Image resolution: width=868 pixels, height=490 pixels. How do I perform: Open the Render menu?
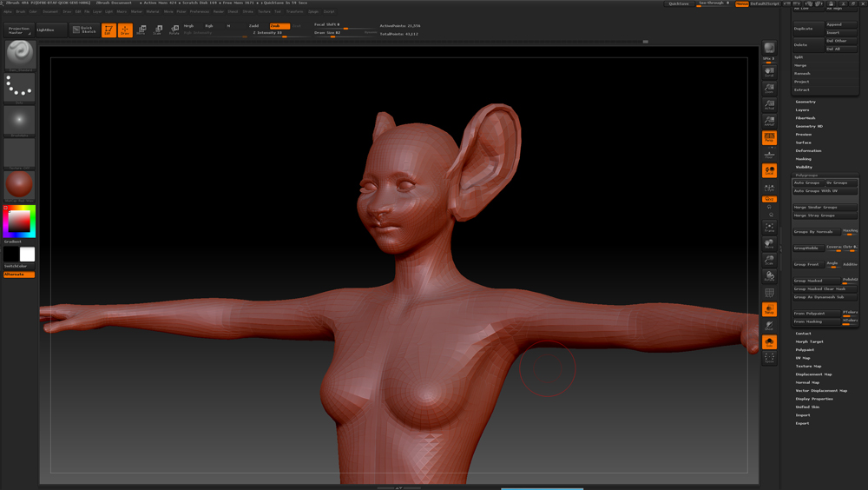(x=219, y=12)
